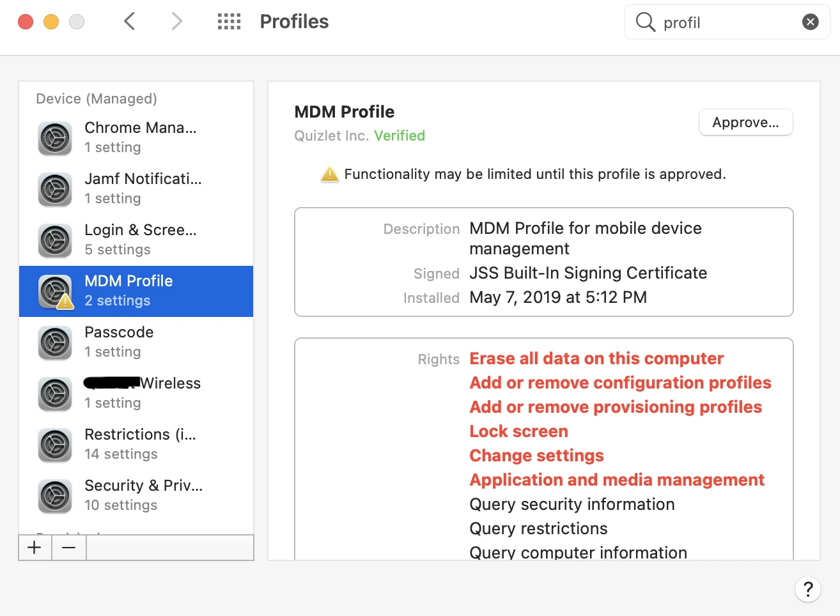Click the MDM Profile warning icon
Image resolution: width=840 pixels, height=616 pixels.
click(65, 302)
